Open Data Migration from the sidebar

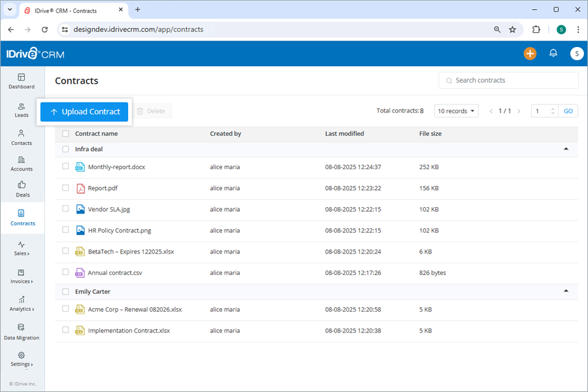click(x=22, y=332)
